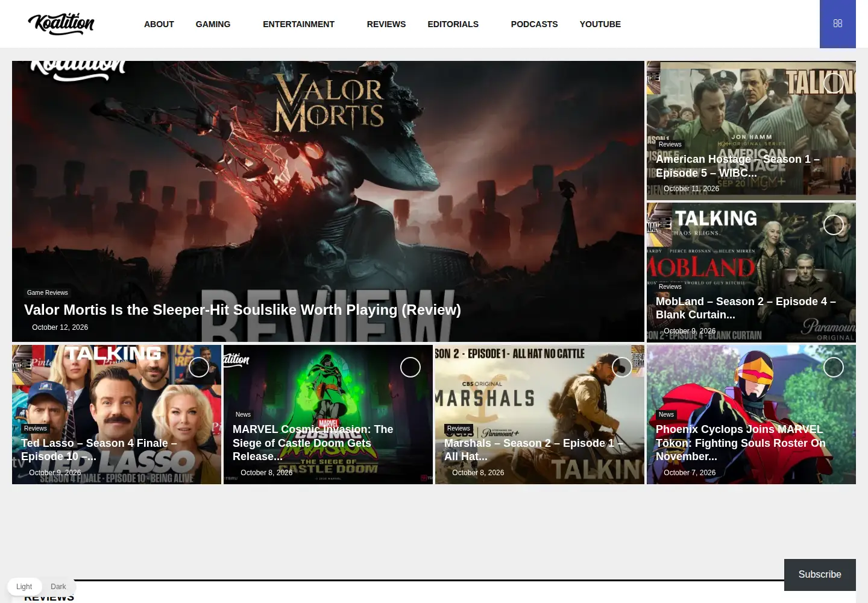The height and width of the screenshot is (603, 868).
Task: Switch the theme to Light
Action: [x=24, y=587]
